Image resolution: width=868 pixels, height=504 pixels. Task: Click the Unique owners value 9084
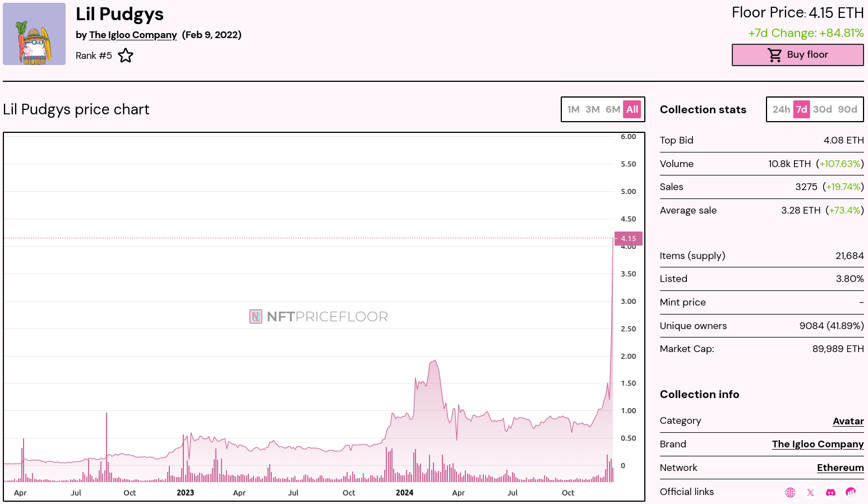tap(811, 326)
